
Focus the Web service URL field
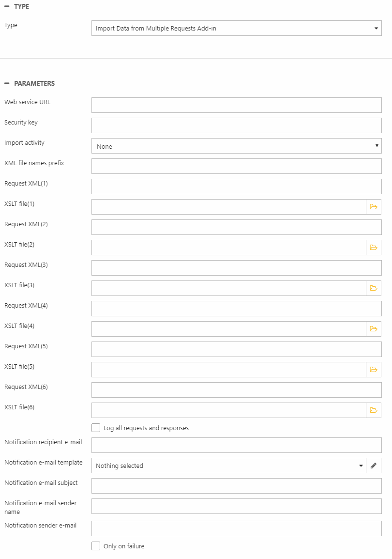(236, 105)
